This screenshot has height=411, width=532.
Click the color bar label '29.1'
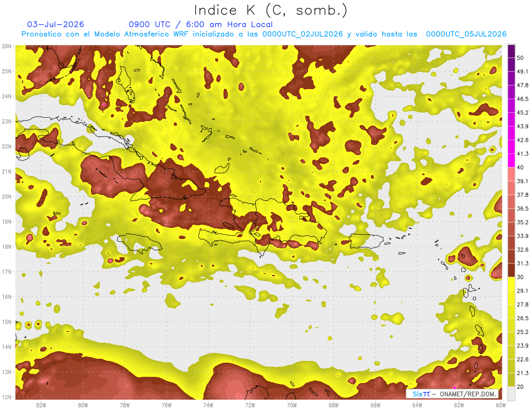[523, 291]
